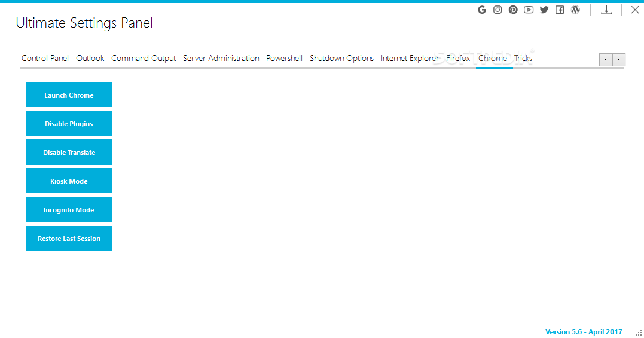
Task: Click the Restore Last Session button
Action: [69, 239]
